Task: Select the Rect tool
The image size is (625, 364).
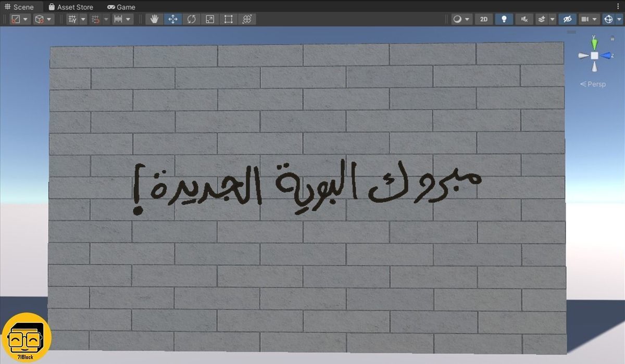Action: 228,19
